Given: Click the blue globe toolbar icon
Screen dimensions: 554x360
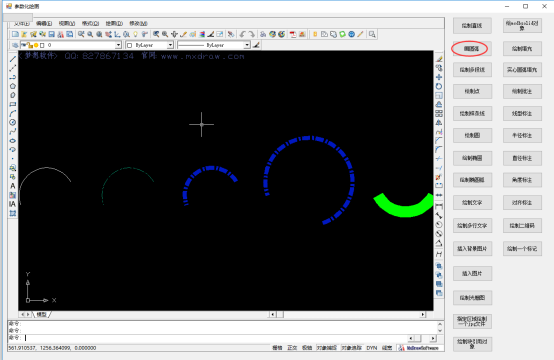Looking at the screenshot, I should 352,34.
